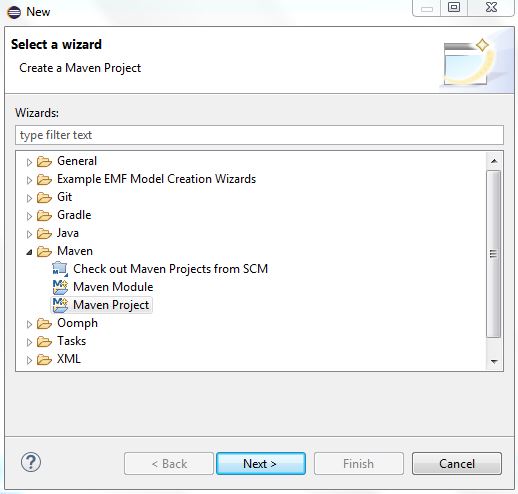Select the General tree label
The image size is (518, 494).
(77, 161)
